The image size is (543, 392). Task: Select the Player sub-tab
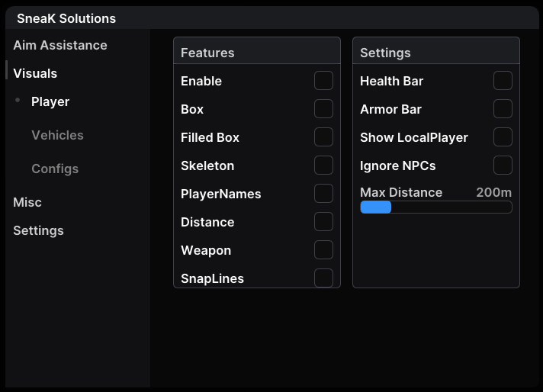click(50, 101)
